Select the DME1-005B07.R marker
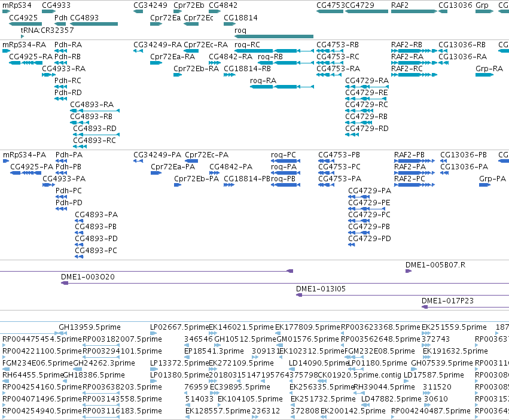 point(409,271)
